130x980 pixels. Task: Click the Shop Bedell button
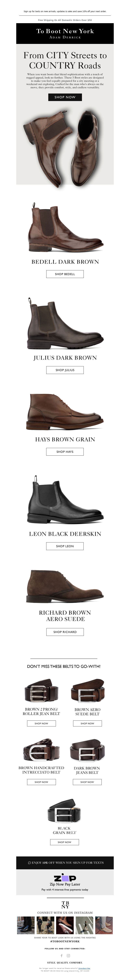tap(65, 274)
